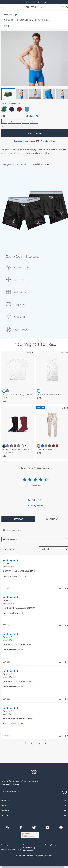The width and height of the screenshot is (68, 868).
Task: Open Mack Weldon Pinterest page
Action: click(61, 827)
